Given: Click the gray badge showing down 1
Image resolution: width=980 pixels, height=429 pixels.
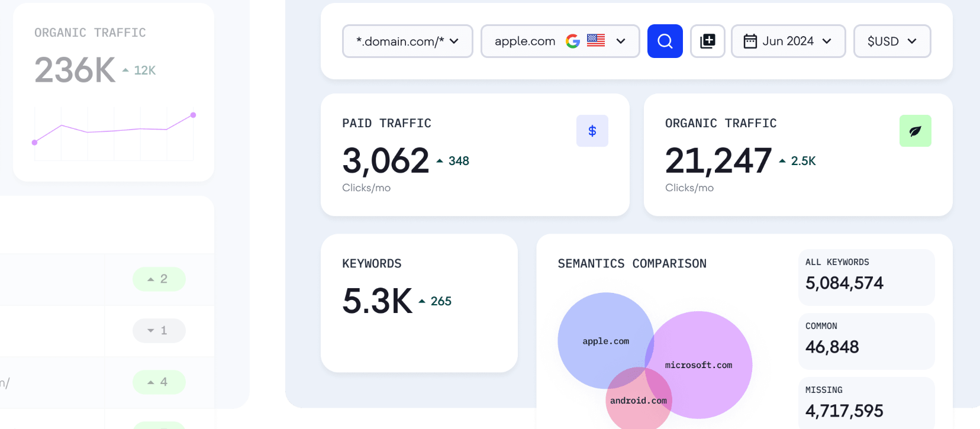Looking at the screenshot, I should click(159, 330).
